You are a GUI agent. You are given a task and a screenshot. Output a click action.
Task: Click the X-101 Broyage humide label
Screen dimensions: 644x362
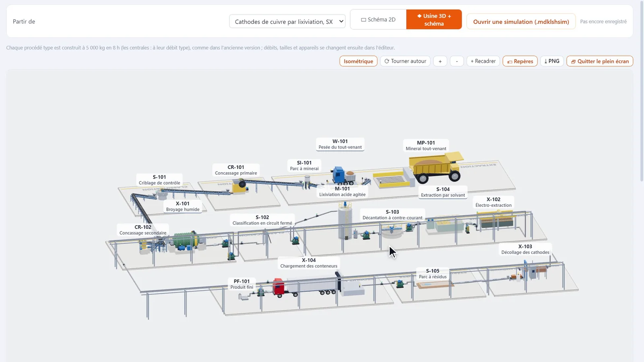click(x=183, y=206)
